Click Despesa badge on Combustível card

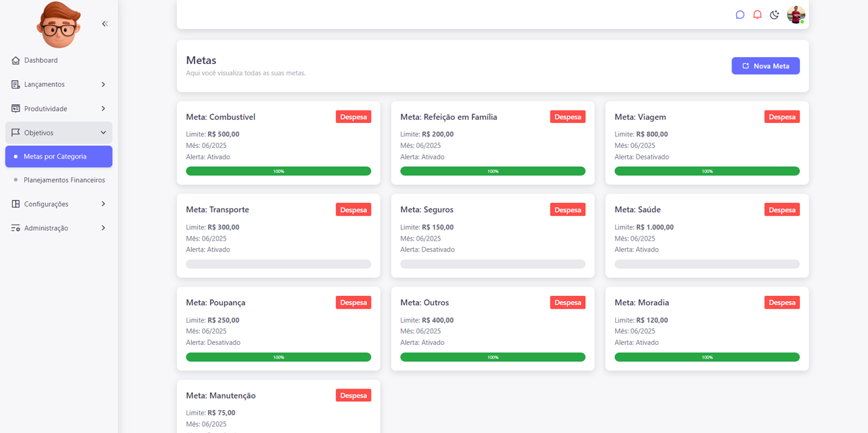353,117
